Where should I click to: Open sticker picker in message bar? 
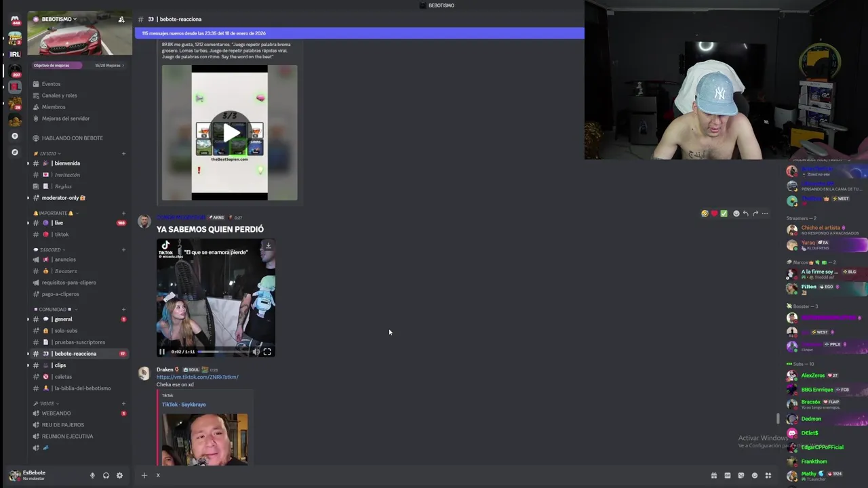point(741,476)
